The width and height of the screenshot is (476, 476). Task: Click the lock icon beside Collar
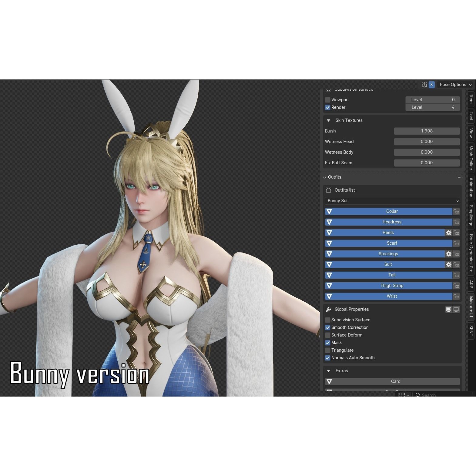pyautogui.click(x=456, y=211)
